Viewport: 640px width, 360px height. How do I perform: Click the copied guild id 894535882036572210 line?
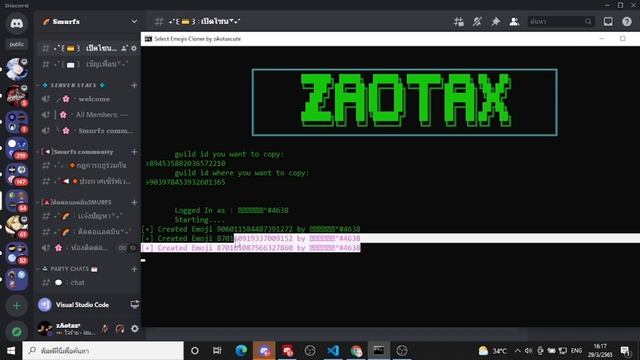185,163
